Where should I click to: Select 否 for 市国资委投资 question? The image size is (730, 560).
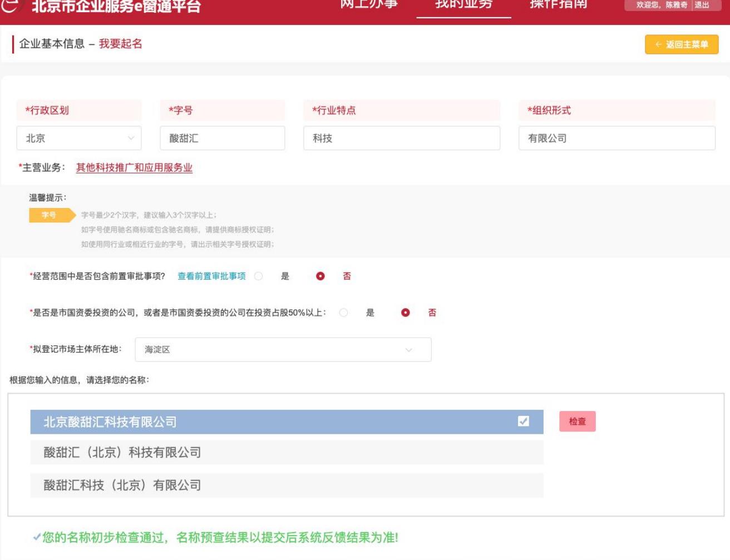coord(406,313)
